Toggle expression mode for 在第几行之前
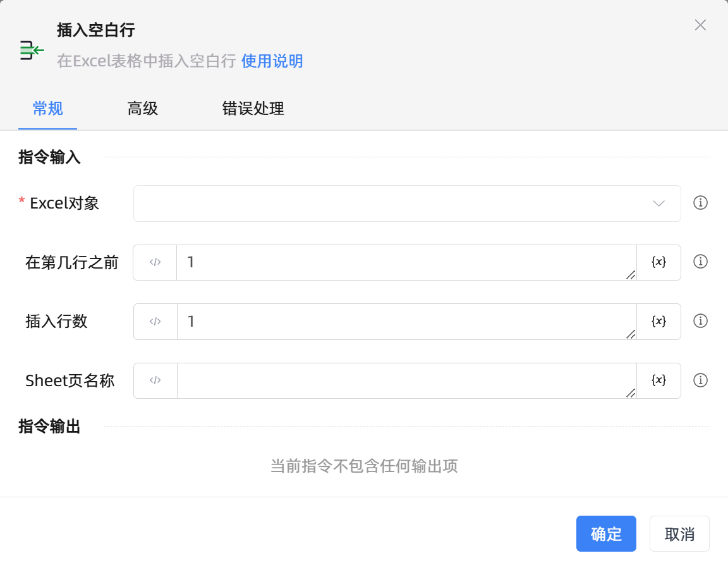The image size is (728, 570). 155,262
